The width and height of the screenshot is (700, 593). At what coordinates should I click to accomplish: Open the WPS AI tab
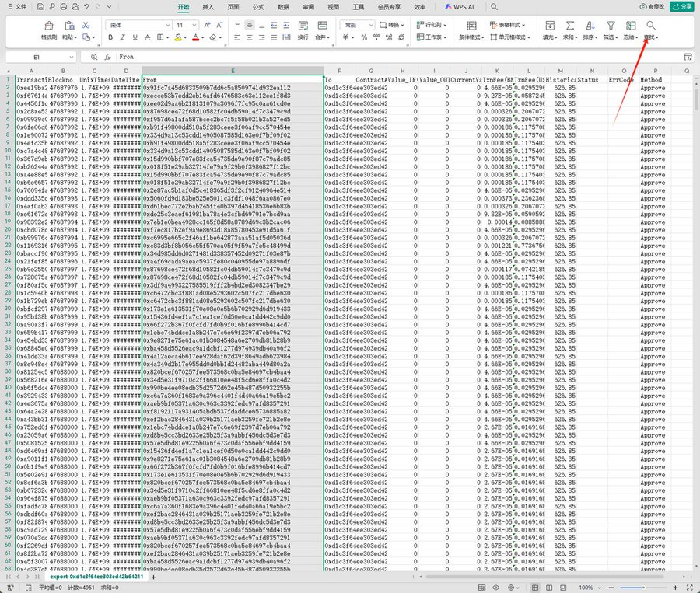coord(460,7)
